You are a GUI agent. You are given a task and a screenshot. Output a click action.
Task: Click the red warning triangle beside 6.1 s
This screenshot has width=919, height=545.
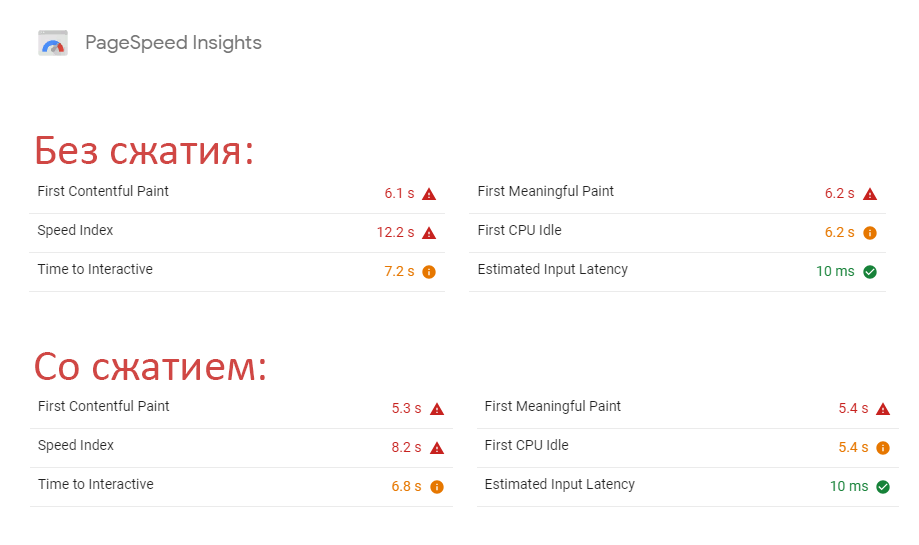(x=429, y=194)
